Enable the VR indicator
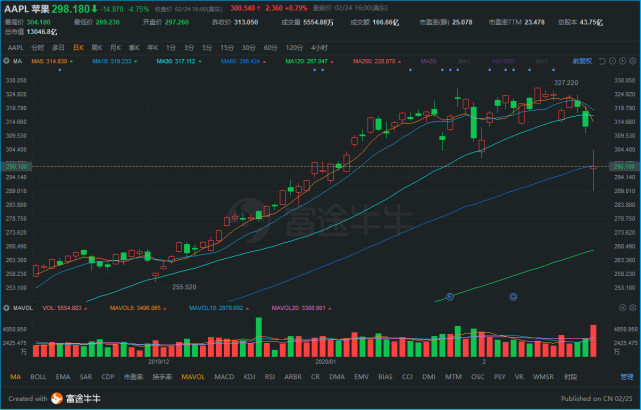Image resolution: width=641 pixels, height=410 pixels. click(519, 377)
